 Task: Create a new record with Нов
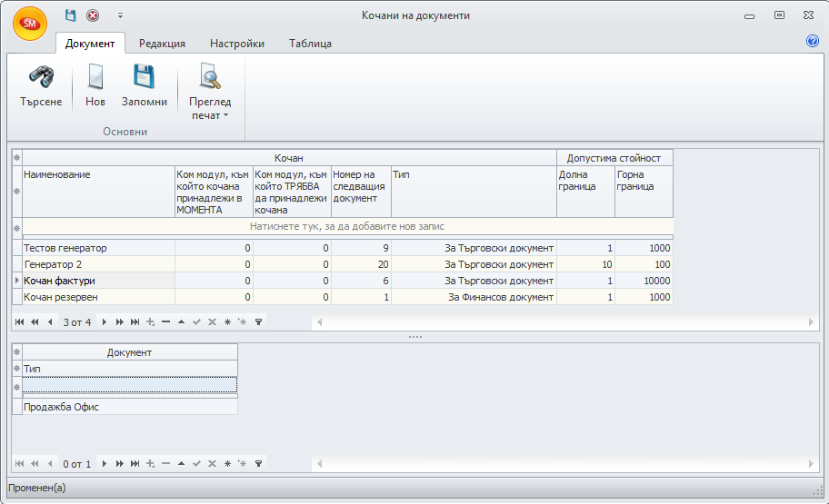click(x=95, y=86)
